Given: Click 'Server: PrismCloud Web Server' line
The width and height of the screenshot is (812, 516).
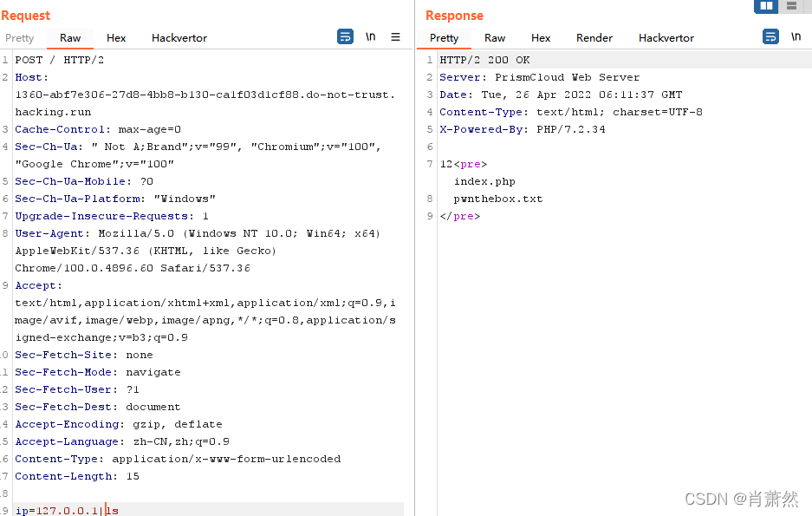Looking at the screenshot, I should coord(540,77).
